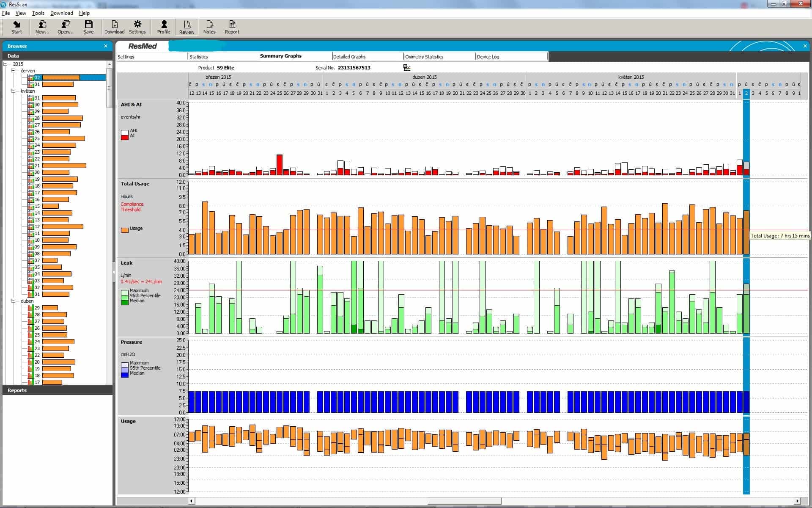This screenshot has height=508, width=812.
Task: Open the Reports panel section
Action: (17, 390)
